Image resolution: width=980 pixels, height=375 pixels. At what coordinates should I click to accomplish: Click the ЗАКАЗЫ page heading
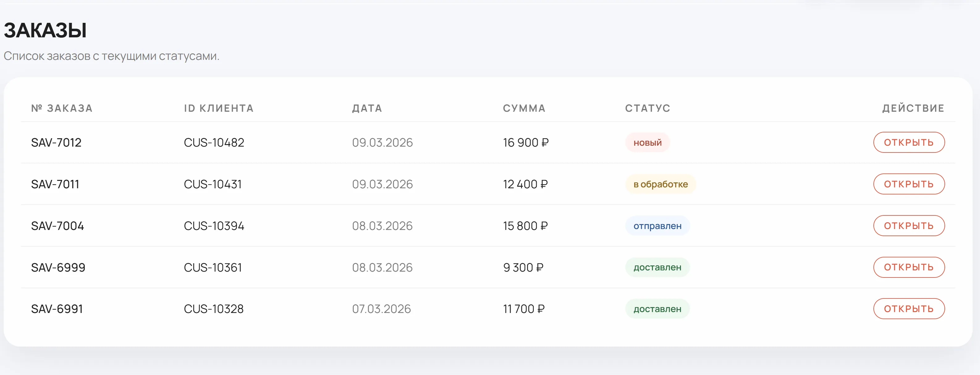[x=45, y=30]
